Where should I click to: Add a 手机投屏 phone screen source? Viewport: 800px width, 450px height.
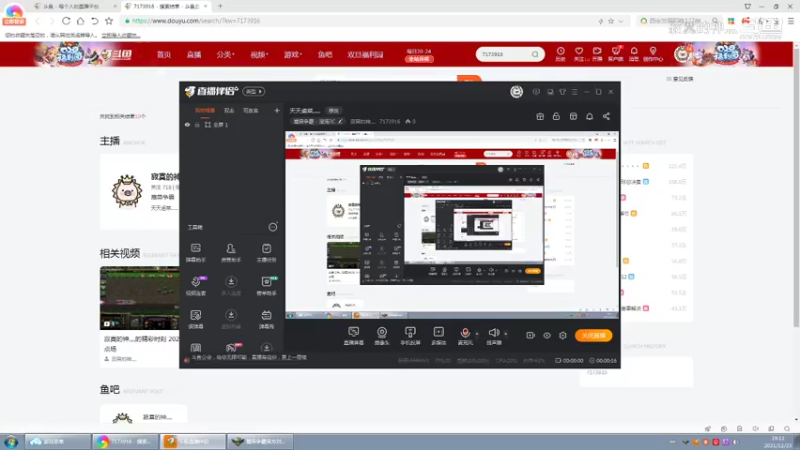[x=410, y=336]
